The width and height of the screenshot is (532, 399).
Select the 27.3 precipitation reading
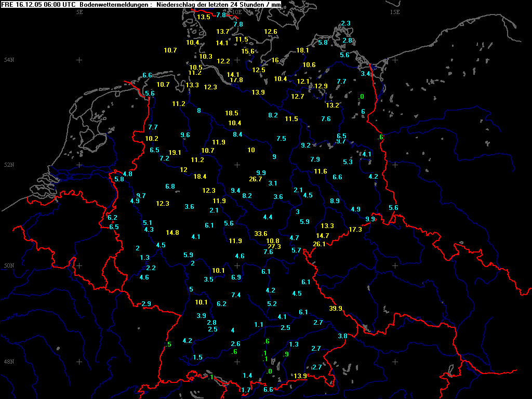pyautogui.click(x=274, y=246)
